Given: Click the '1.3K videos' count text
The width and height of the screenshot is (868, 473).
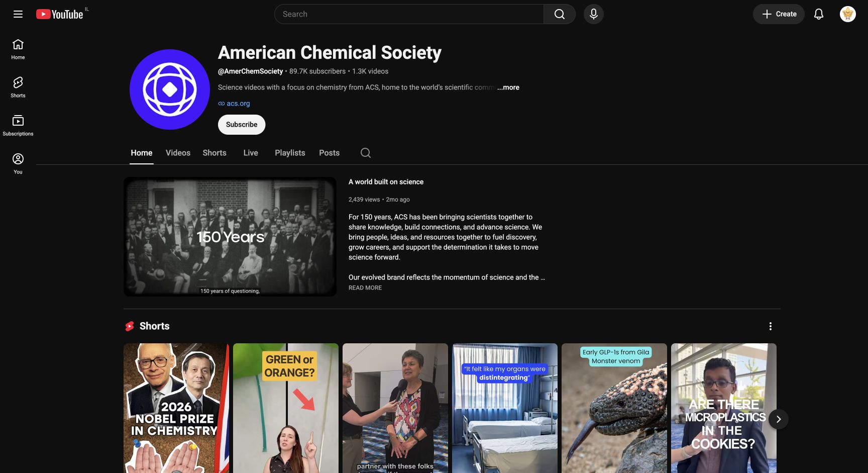Looking at the screenshot, I should (x=370, y=71).
